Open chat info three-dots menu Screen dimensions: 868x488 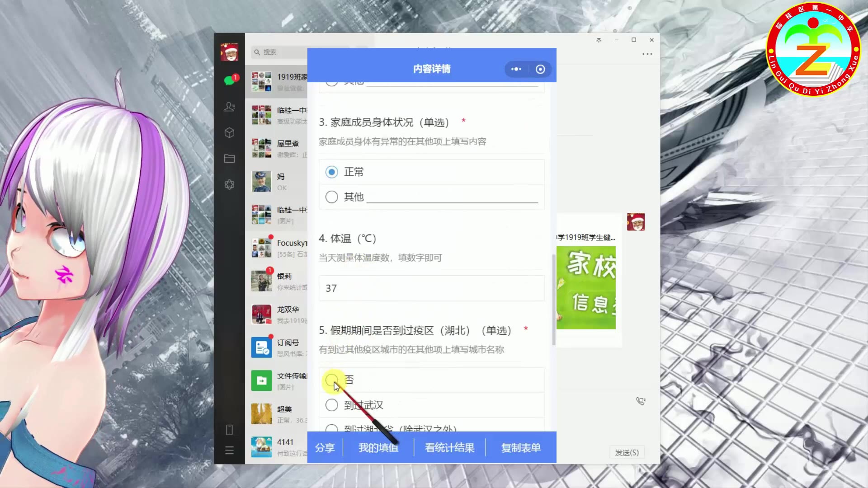[647, 54]
